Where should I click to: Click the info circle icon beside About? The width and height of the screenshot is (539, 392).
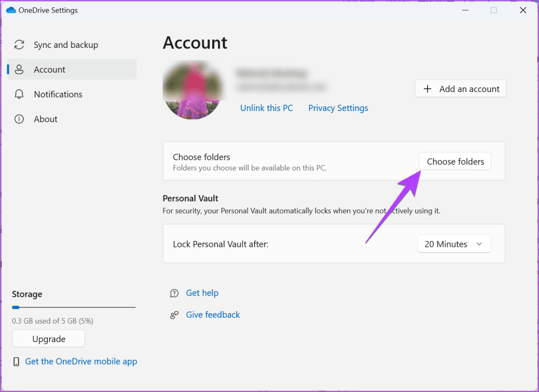(x=19, y=119)
